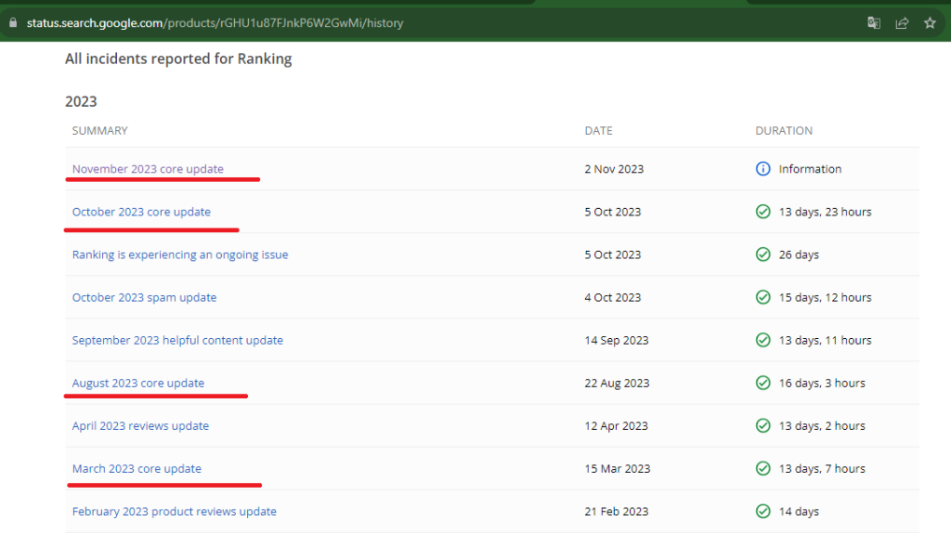This screenshot has height=560, width=951.
Task: Open the Translate this page icon
Action: tap(874, 23)
